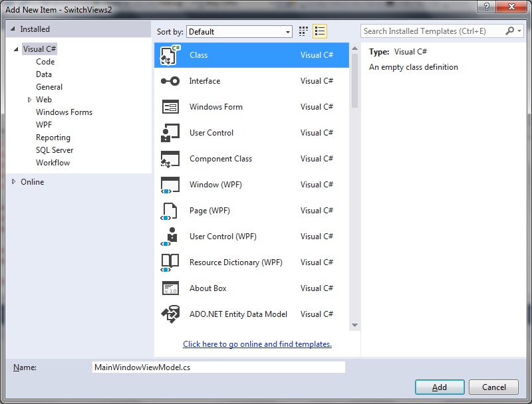Select the Windows Form template icon
Screen dimensions: 532x404
click(170, 107)
